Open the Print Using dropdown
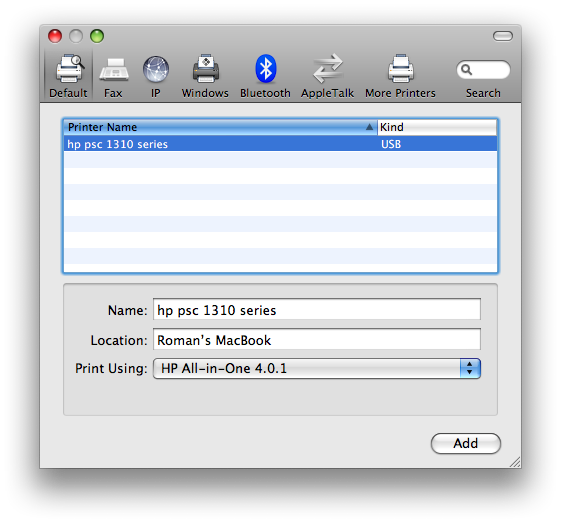This screenshot has height=523, width=561. click(317, 368)
